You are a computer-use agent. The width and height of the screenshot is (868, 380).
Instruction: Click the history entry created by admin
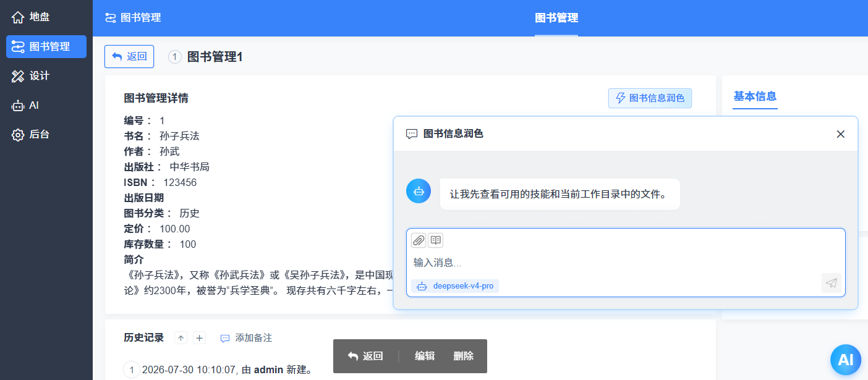(x=227, y=370)
